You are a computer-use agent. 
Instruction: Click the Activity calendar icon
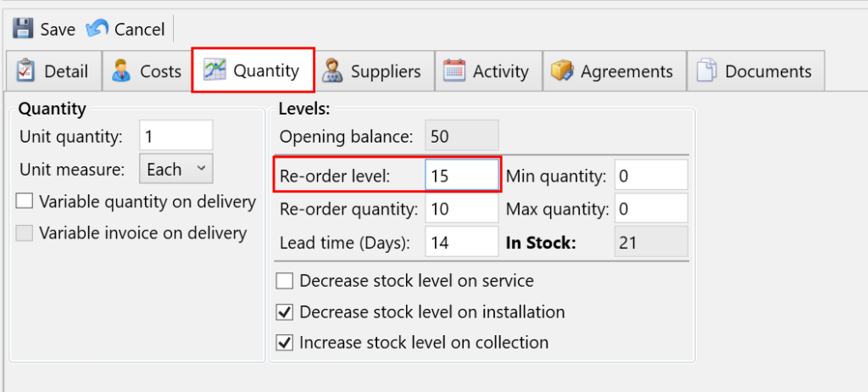coord(454,71)
